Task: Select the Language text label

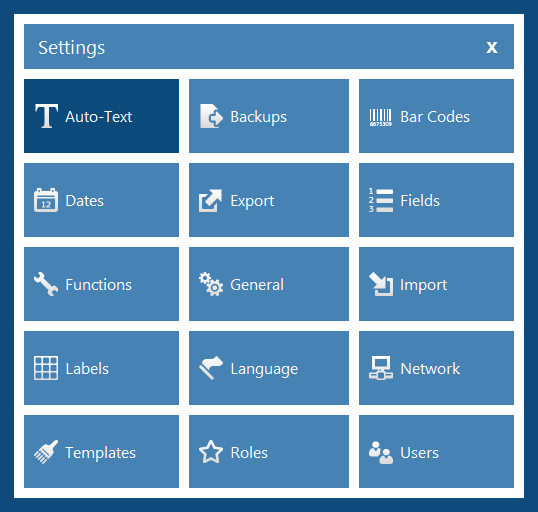Action: click(x=264, y=369)
